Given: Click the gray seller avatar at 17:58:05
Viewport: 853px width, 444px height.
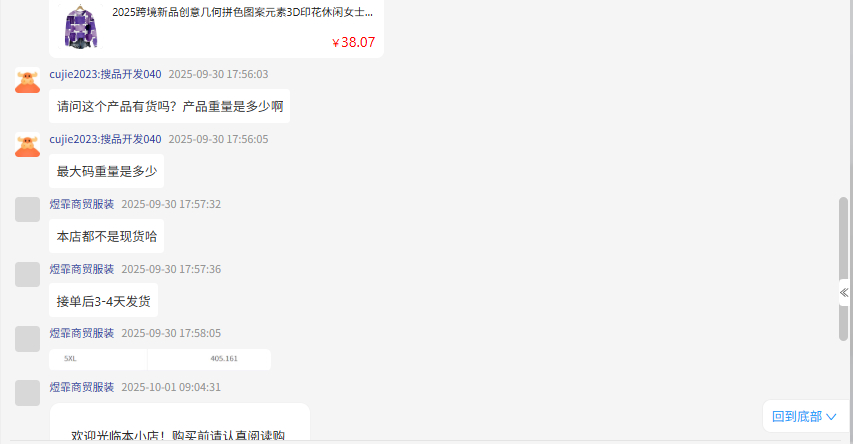Looking at the screenshot, I should coord(27,338).
